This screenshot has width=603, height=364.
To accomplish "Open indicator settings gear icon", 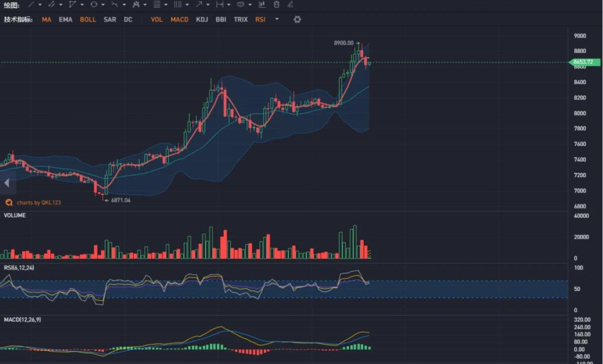I will point(297,20).
